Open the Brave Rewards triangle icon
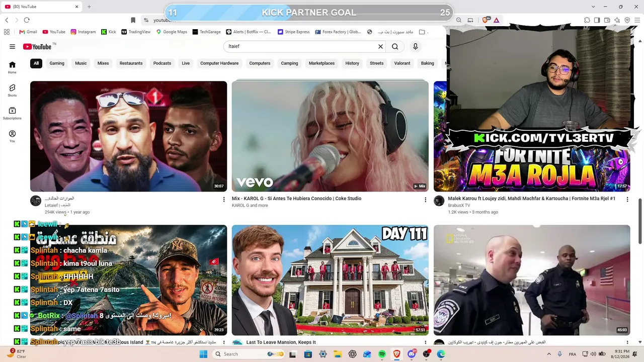Viewport: 644px width, 362px height. [x=496, y=20]
